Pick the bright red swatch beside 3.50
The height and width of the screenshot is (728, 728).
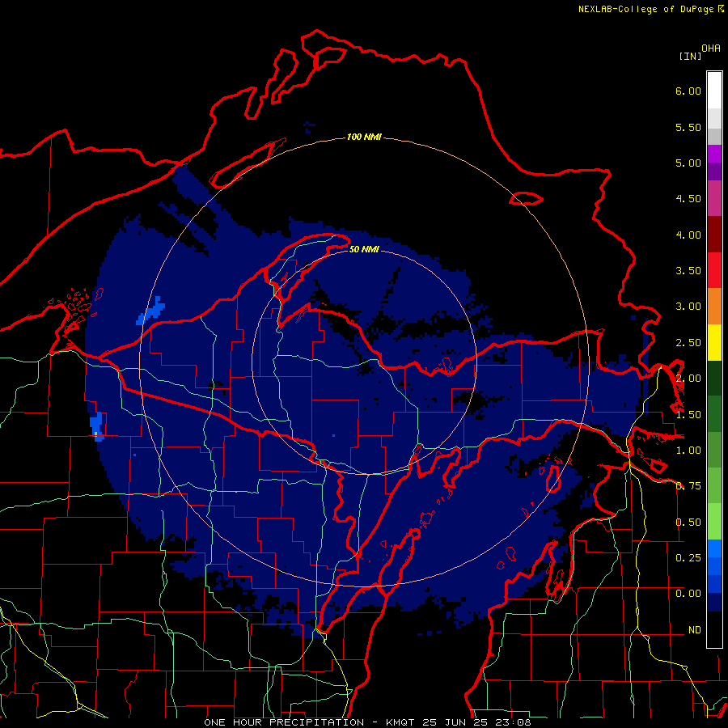pos(714,270)
